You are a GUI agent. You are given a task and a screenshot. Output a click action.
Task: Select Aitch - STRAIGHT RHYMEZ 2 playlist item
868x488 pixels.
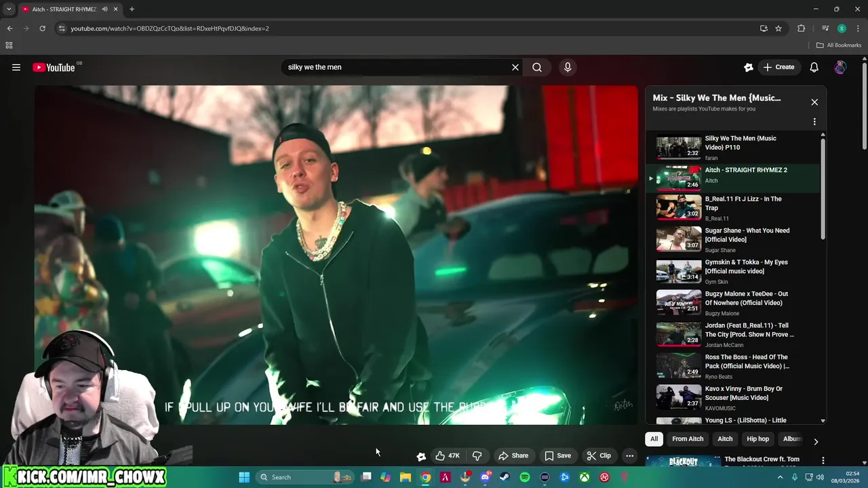pos(732,178)
